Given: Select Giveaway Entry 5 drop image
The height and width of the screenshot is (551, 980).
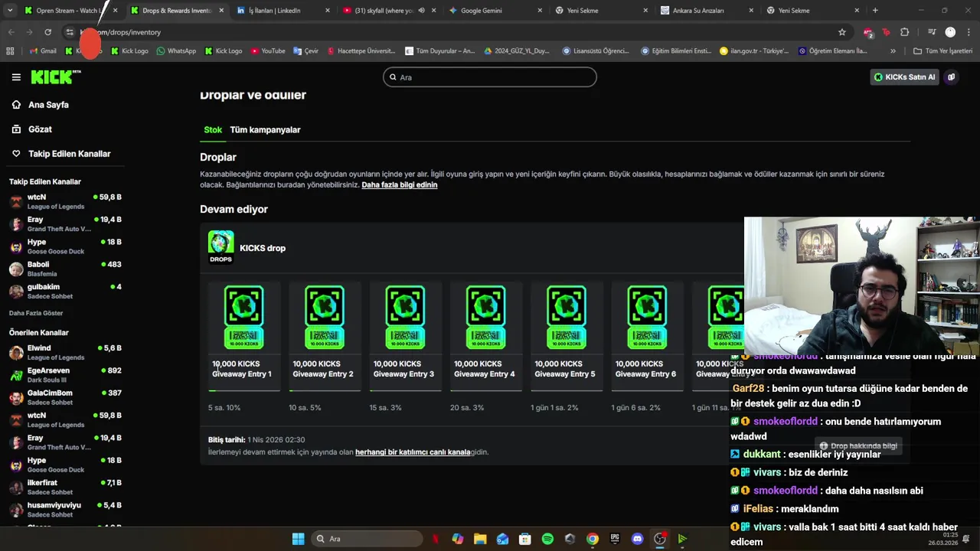Looking at the screenshot, I should tap(567, 318).
